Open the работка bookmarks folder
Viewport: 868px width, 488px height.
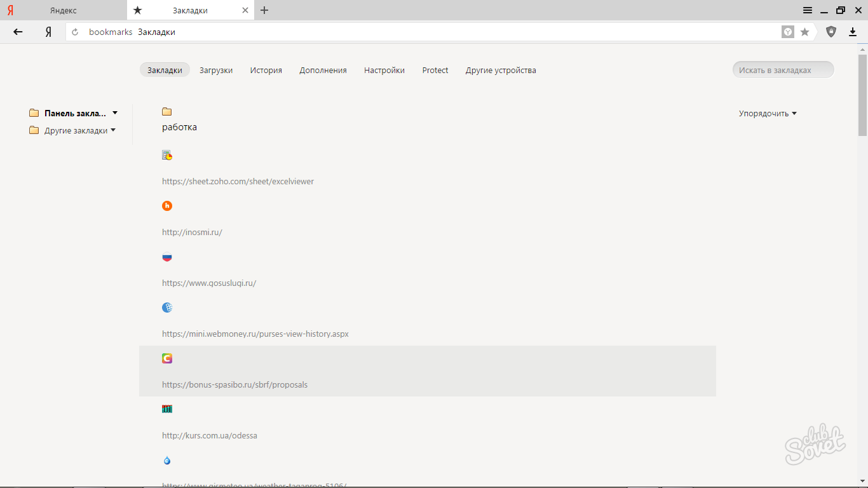tap(179, 127)
